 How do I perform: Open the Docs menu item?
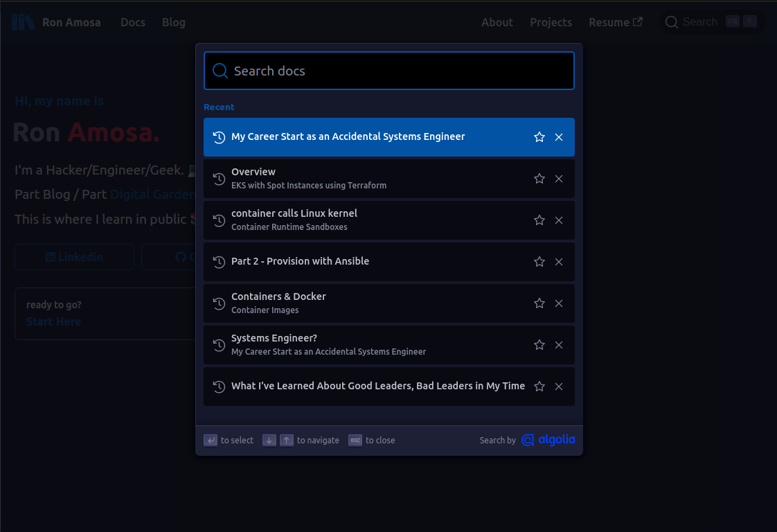pyautogui.click(x=133, y=21)
